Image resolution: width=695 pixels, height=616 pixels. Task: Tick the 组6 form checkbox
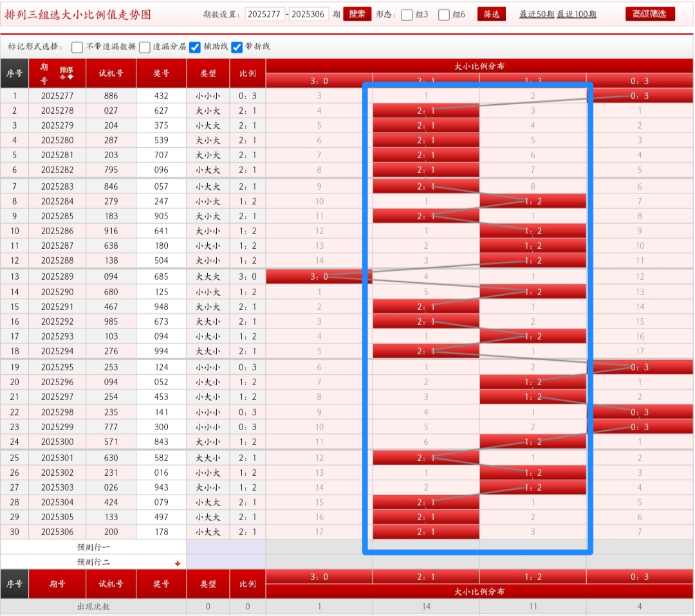click(x=444, y=15)
